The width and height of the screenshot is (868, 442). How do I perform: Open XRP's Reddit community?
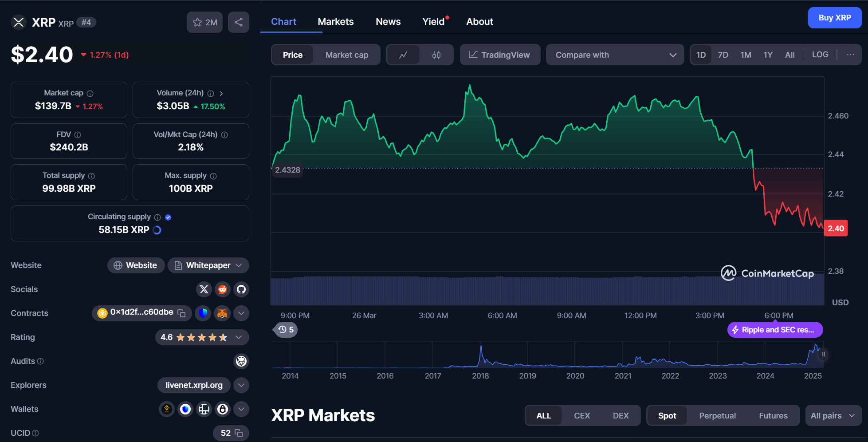(x=222, y=289)
